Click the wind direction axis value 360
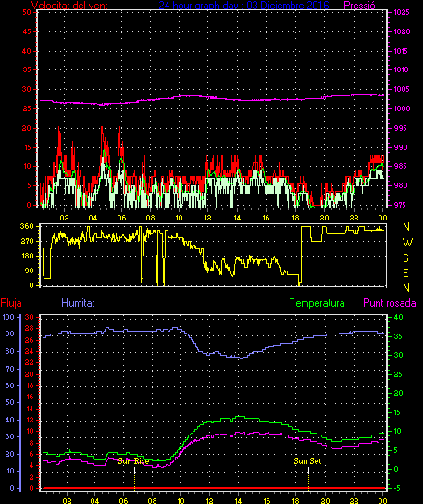Screen dimensions: 423x504 tap(27, 226)
